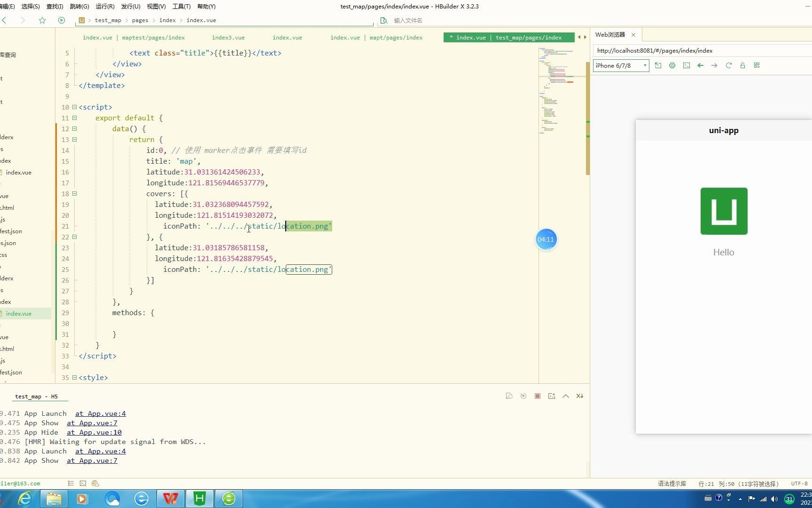
Task: Click UTF-8 encoding in status bar
Action: point(799,484)
